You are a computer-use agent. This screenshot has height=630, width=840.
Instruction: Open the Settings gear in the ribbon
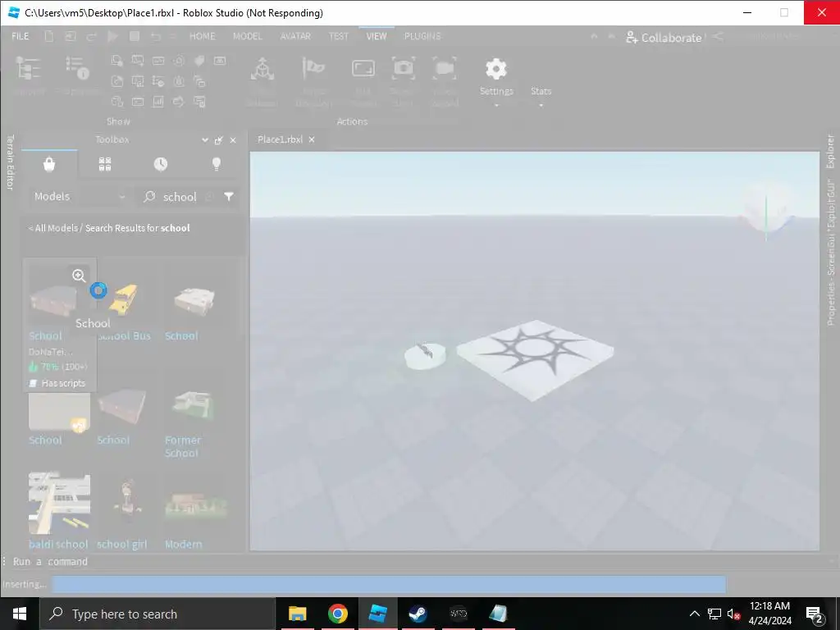[x=496, y=69]
